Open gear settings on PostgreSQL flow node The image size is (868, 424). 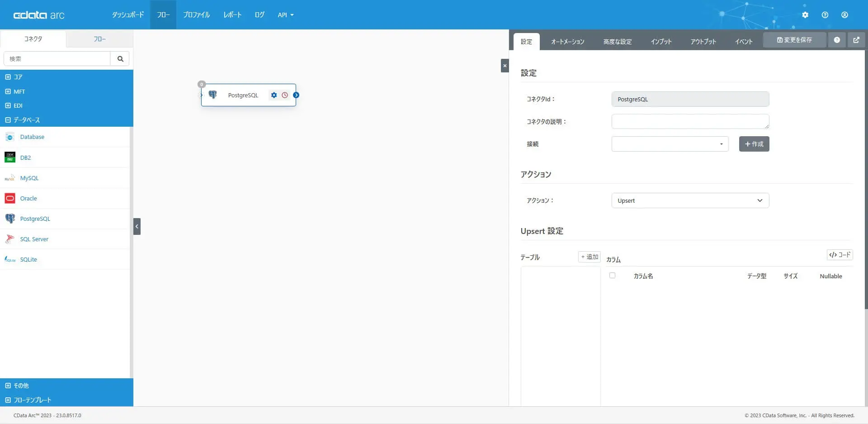point(274,95)
